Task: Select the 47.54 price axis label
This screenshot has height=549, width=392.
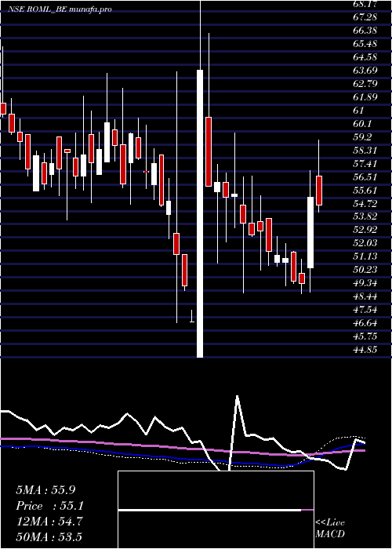Action: pos(365,310)
